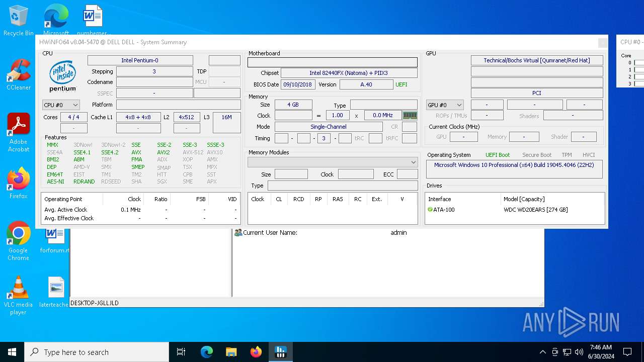Viewport: 644px width, 362px height.
Task: Click the main window resize grip
Action: pos(541,304)
